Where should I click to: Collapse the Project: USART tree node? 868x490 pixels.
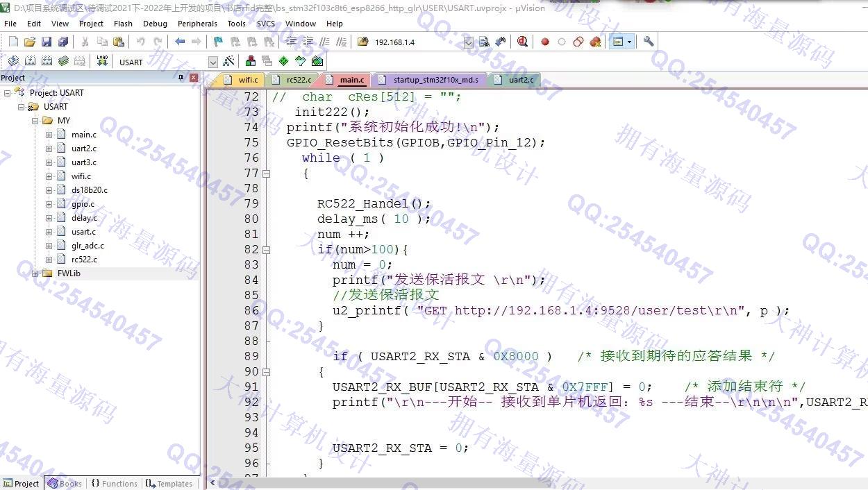7,93
